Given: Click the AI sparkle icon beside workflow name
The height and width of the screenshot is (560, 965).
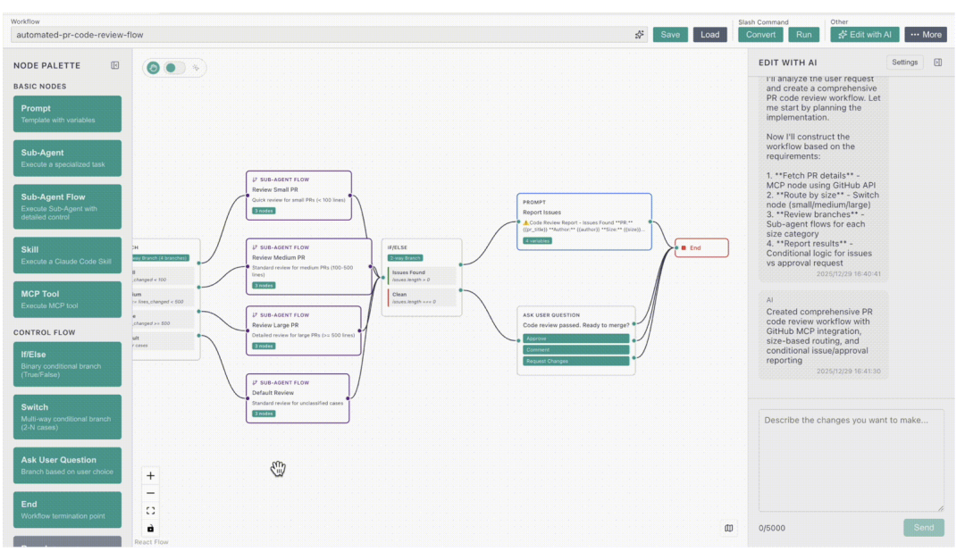Looking at the screenshot, I should coord(640,35).
